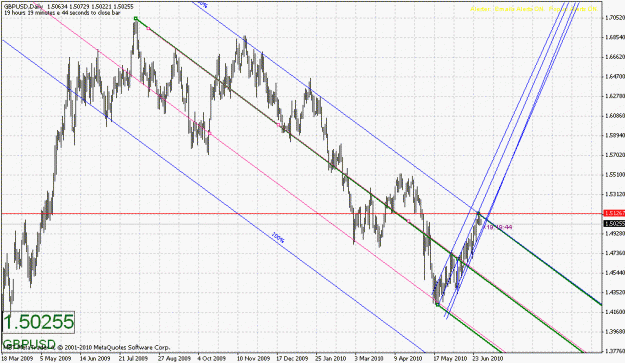Click the 1.57020 price axis label
Image resolution: width=625 pixels, height=363 pixels.
click(x=615, y=155)
